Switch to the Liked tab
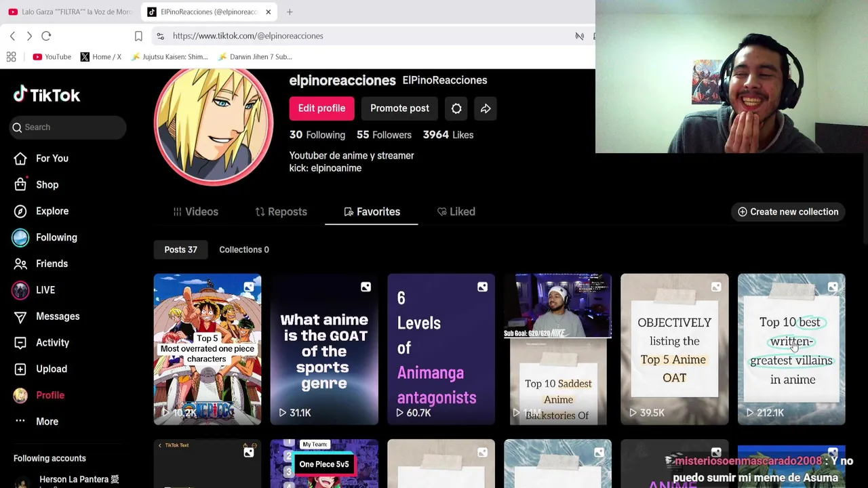 point(456,211)
